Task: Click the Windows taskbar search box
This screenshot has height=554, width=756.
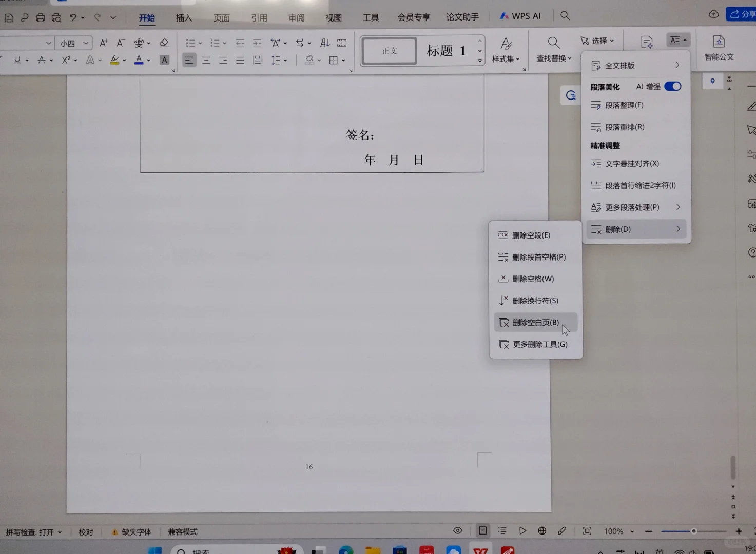Action: (x=237, y=549)
